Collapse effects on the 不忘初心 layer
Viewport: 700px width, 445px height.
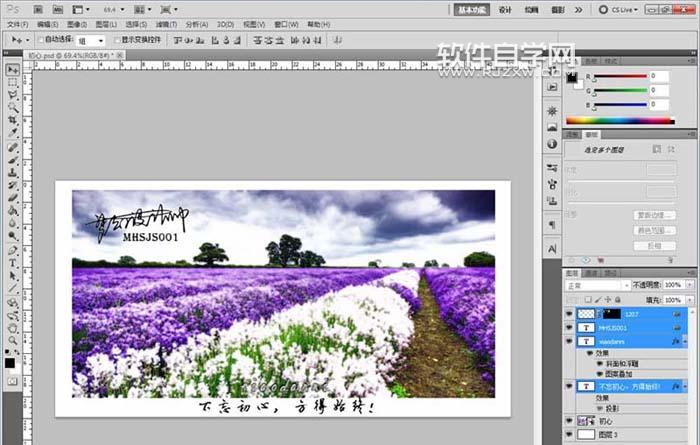(685, 387)
